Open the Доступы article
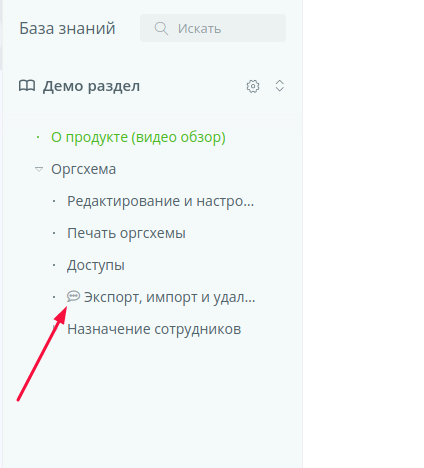 (x=96, y=265)
